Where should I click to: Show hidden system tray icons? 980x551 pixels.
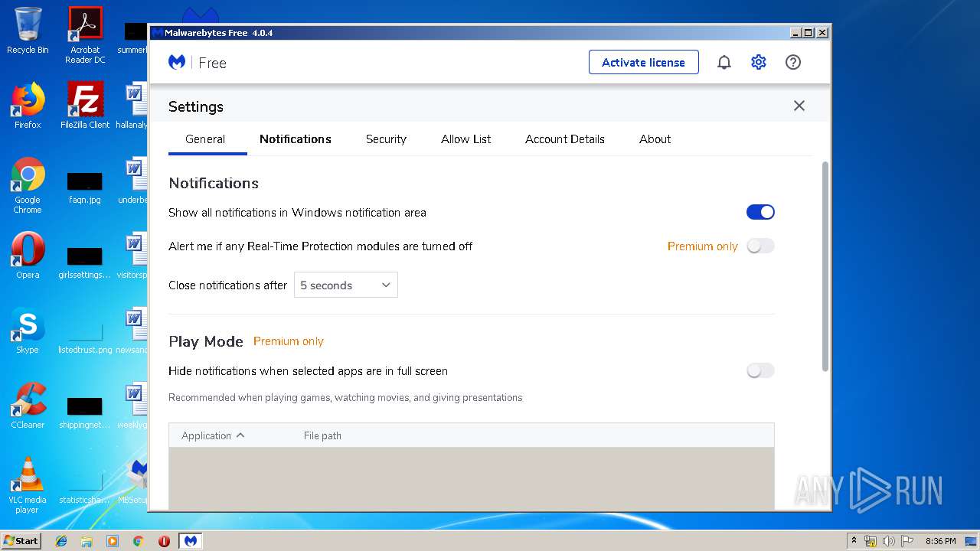(854, 541)
